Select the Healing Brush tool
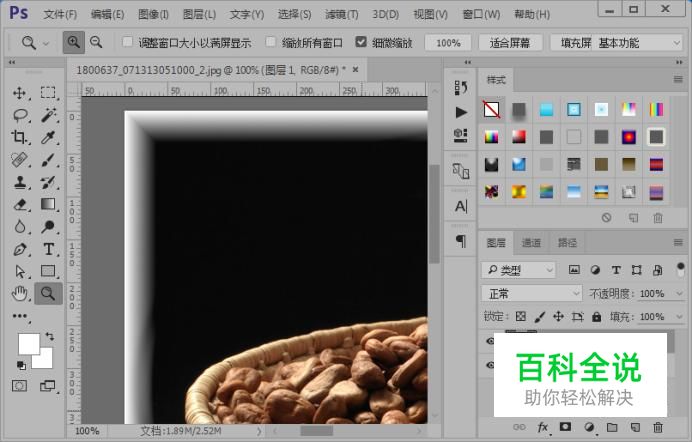Viewport: 692px width, 442px height. 19,160
